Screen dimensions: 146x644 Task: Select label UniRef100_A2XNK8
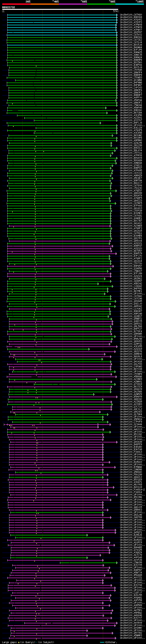(x=131, y=226)
